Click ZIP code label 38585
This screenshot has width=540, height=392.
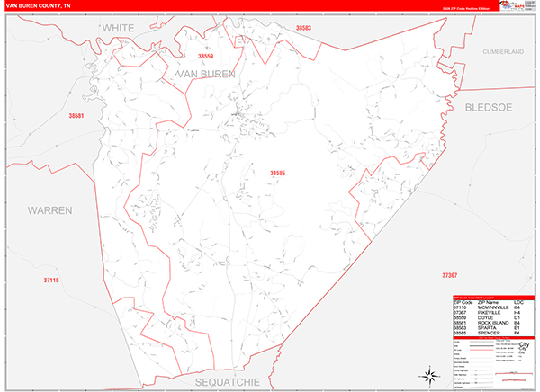click(277, 173)
